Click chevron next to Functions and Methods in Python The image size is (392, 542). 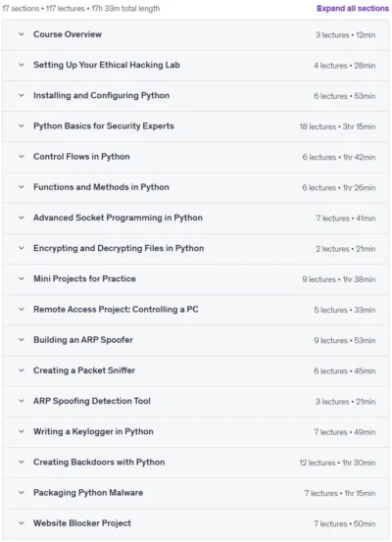[22, 187]
